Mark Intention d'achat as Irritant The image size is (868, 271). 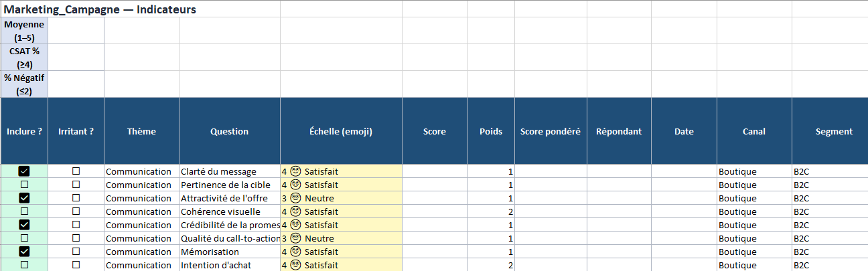(x=76, y=265)
